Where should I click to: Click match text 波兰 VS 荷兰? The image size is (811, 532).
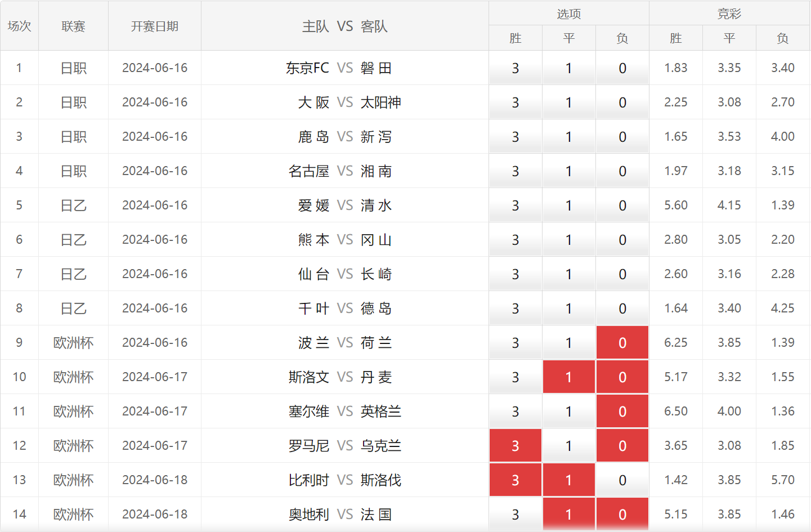pos(345,343)
